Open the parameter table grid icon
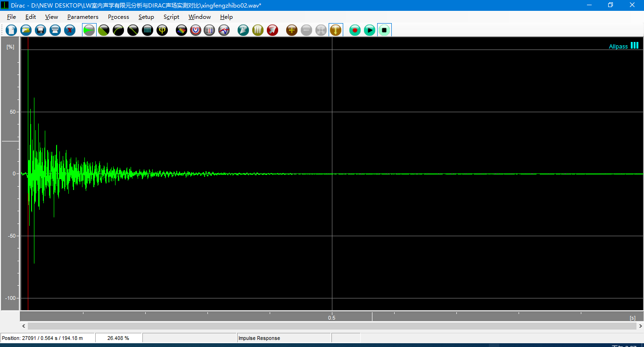Screen dimensions: 644x347 click(x=210, y=30)
